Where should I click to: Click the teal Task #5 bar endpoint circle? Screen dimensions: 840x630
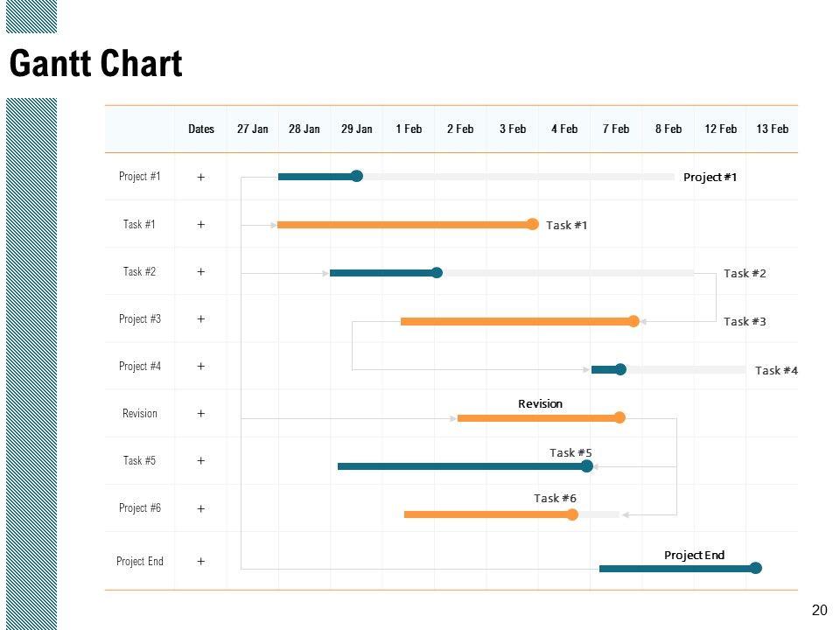(587, 465)
